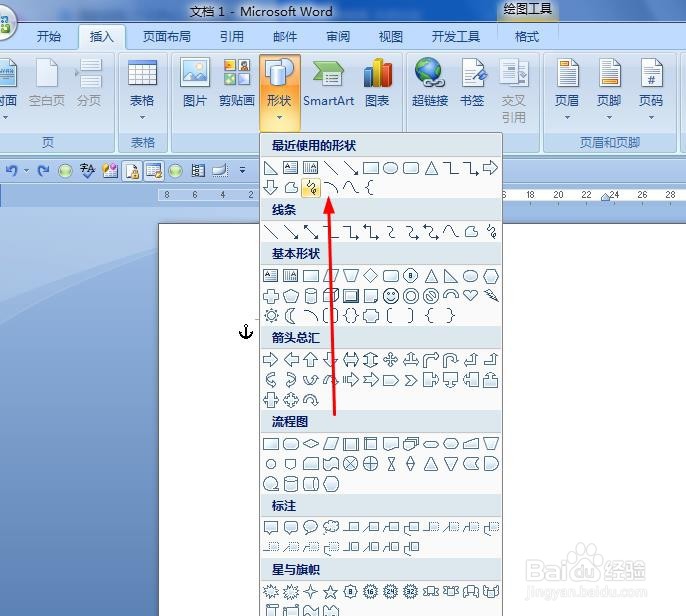The image size is (686, 616).
Task: Select the freeform shape in 线条 section
Action: (471, 231)
